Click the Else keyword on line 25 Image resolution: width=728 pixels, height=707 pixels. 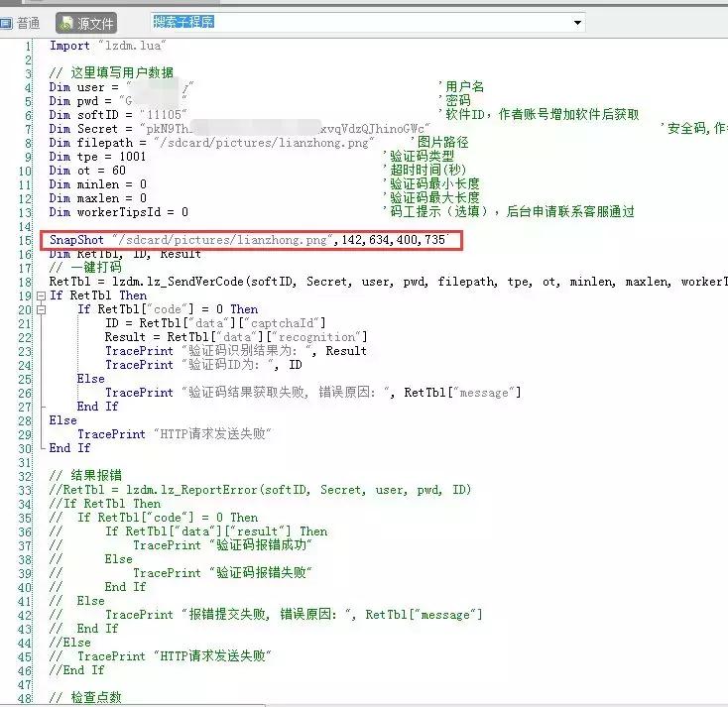pyautogui.click(x=91, y=379)
